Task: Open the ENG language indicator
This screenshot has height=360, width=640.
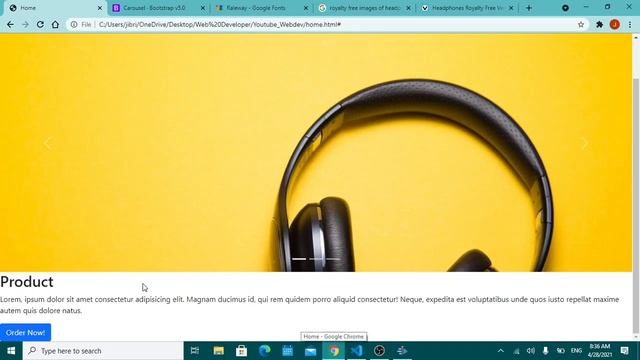Action: 576,351
